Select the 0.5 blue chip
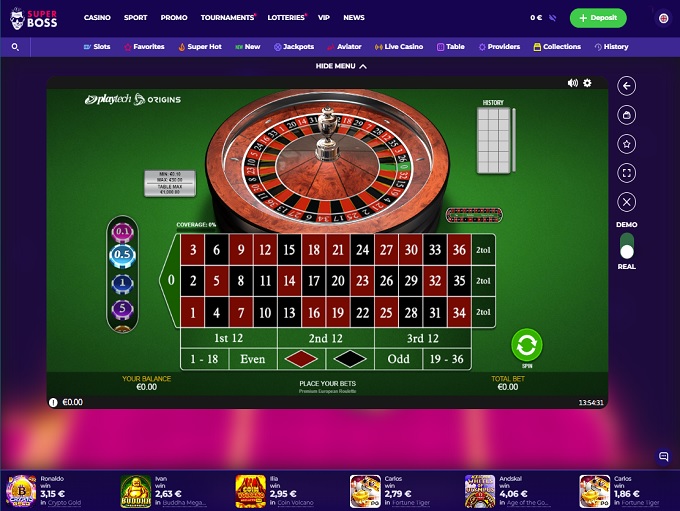 122,255
